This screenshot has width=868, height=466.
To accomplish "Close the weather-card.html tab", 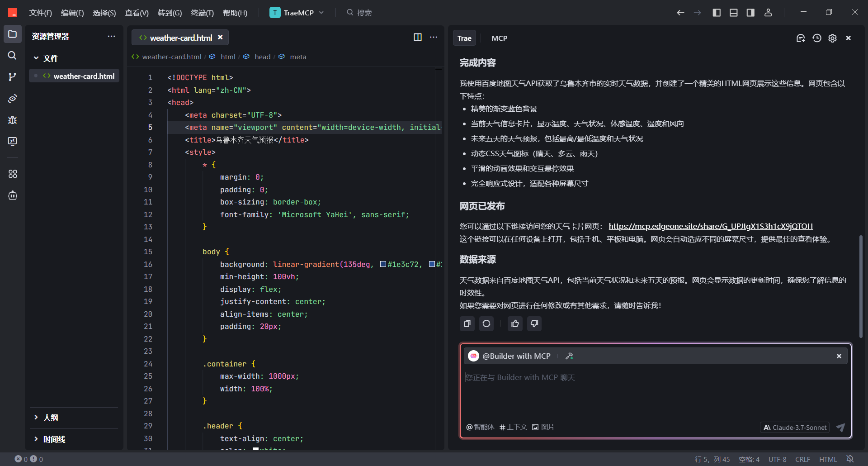I will [220, 37].
